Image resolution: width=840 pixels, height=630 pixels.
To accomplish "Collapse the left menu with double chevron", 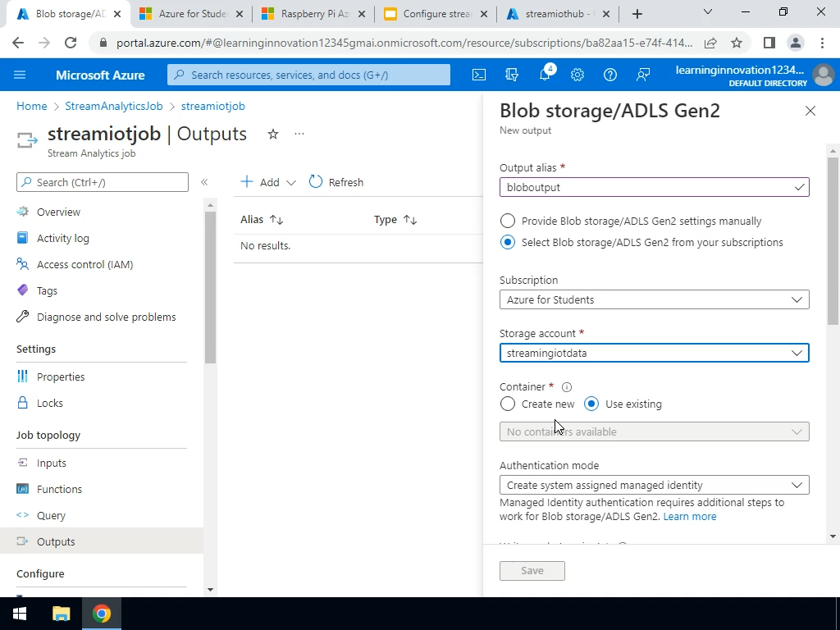I will click(204, 182).
